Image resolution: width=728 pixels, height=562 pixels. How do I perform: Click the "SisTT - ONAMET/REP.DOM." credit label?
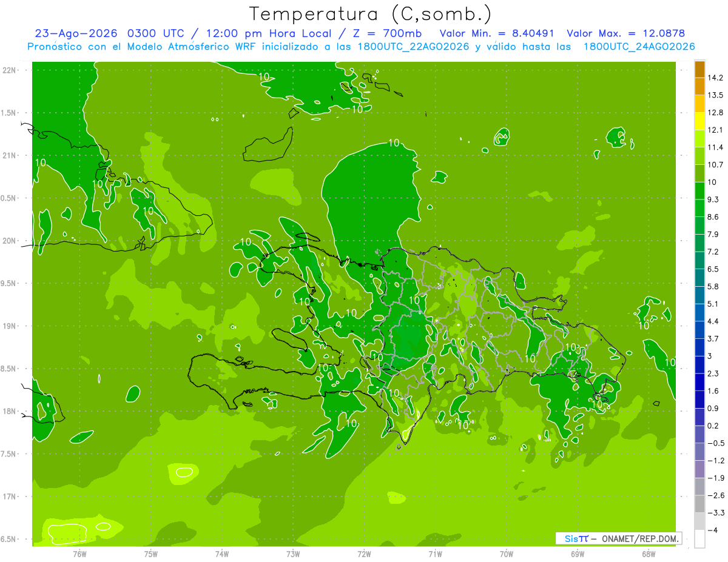[618, 538]
